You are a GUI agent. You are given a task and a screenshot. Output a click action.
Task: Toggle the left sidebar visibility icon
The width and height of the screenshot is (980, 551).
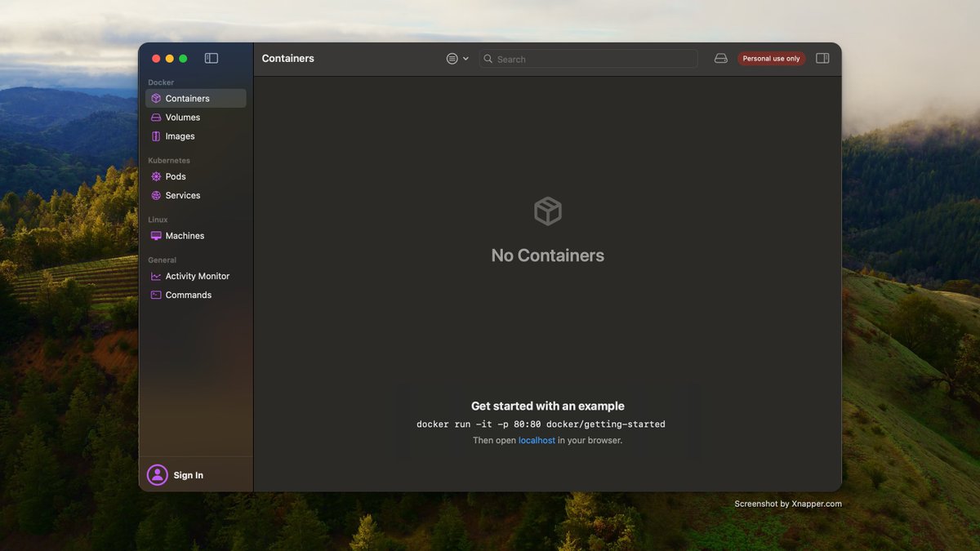(212, 58)
